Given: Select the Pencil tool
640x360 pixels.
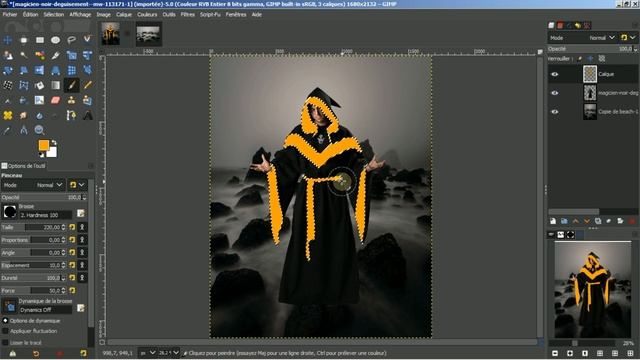Looking at the screenshot, I should pyautogui.click(x=87, y=85).
